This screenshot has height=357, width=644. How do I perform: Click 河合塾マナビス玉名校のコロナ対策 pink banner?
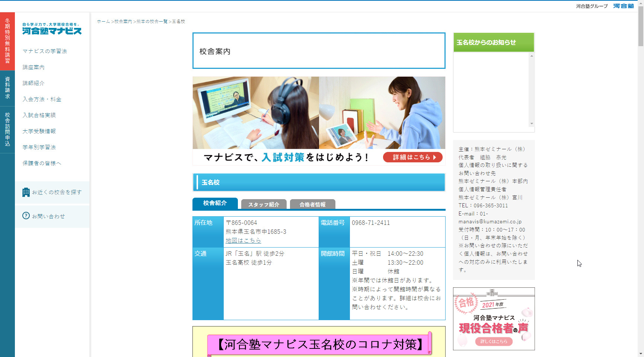[x=319, y=344]
